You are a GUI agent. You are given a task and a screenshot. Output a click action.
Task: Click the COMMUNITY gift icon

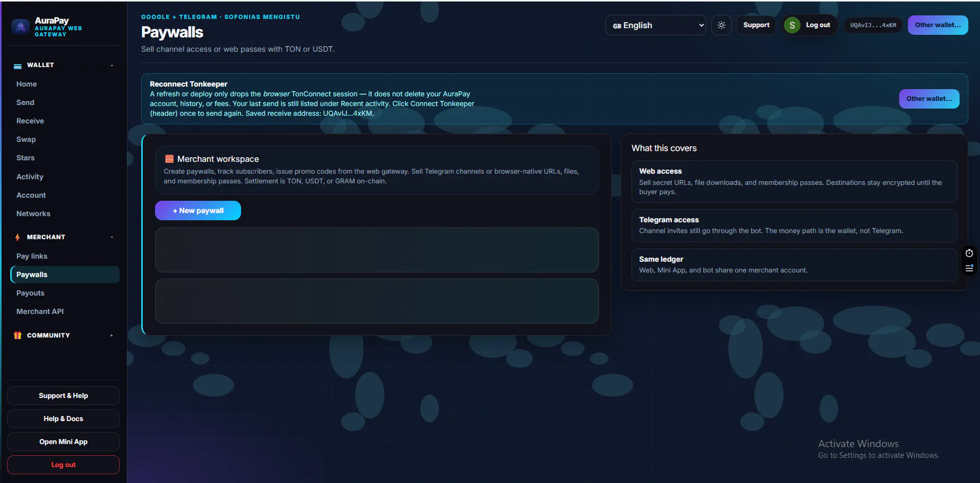tap(17, 335)
